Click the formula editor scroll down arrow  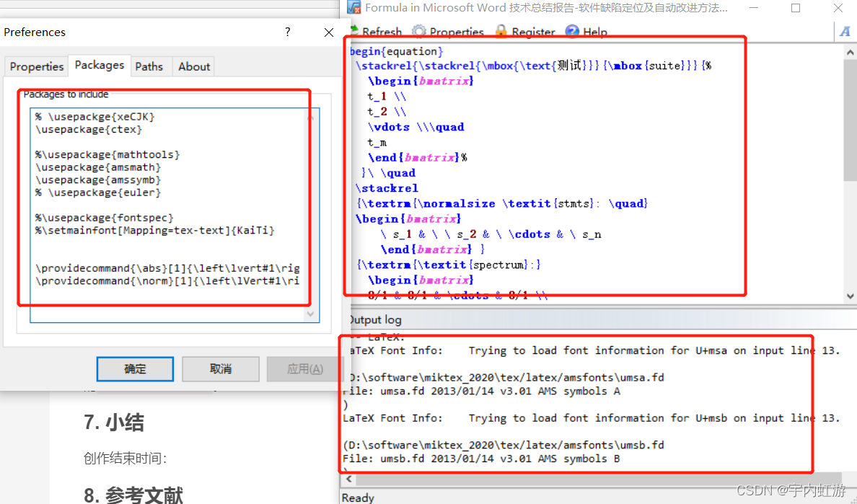[x=850, y=296]
